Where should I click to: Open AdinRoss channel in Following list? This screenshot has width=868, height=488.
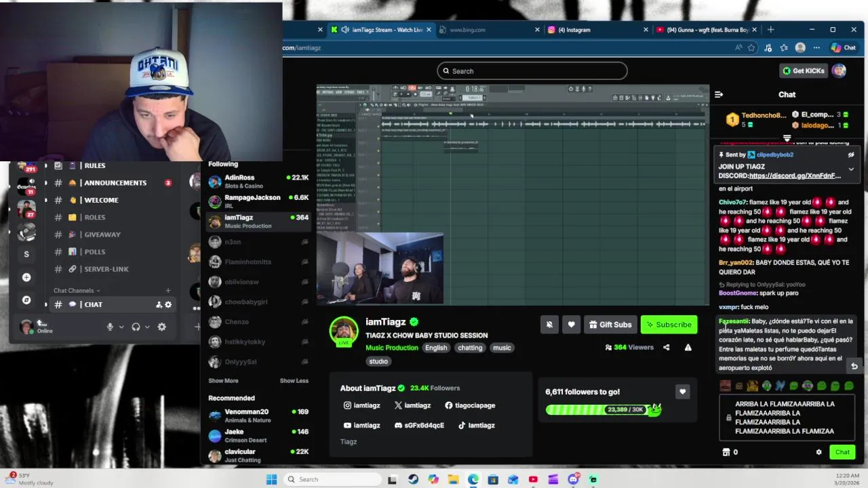pos(258,182)
